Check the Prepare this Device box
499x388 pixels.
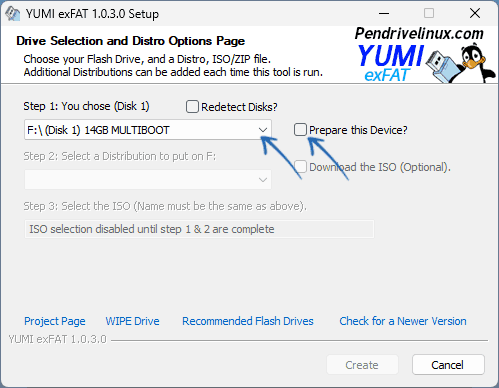(300, 130)
